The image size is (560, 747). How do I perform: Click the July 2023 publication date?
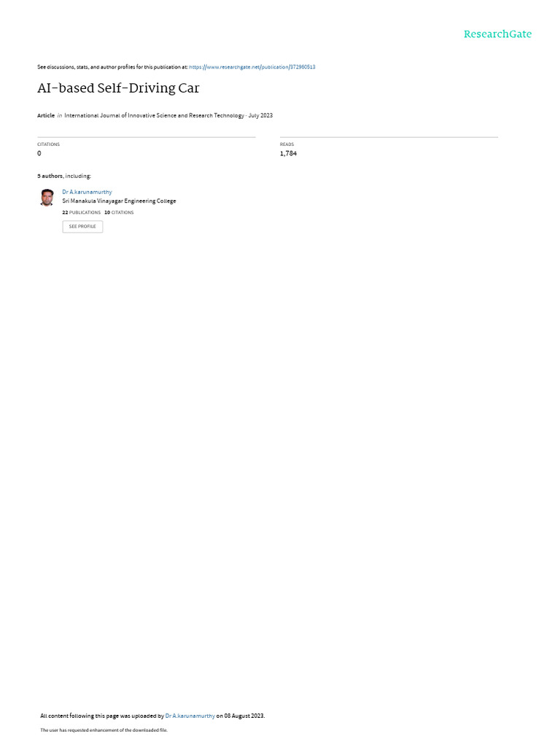(260, 115)
